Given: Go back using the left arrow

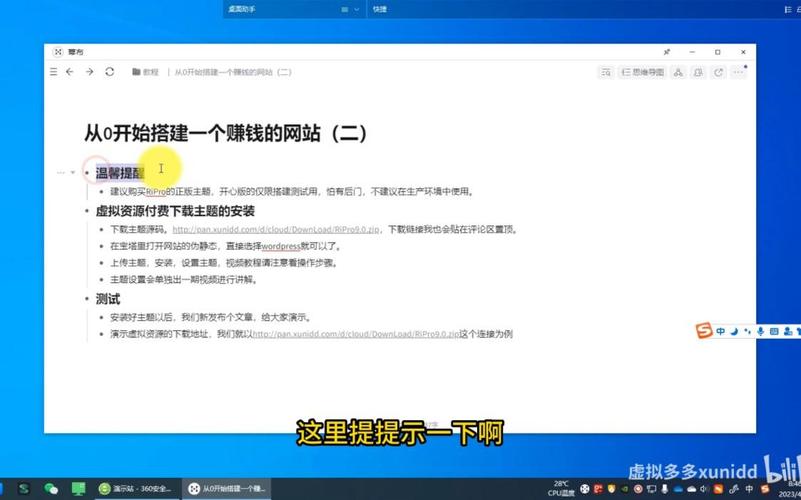Looking at the screenshot, I should tap(70, 72).
